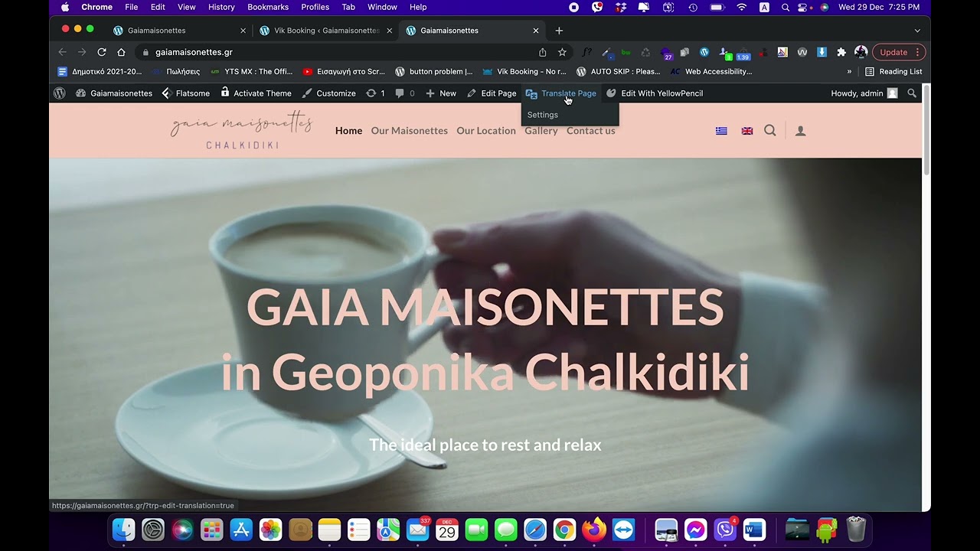Open the Web Accessibility bookmark
The image size is (980, 551).
coord(711,71)
